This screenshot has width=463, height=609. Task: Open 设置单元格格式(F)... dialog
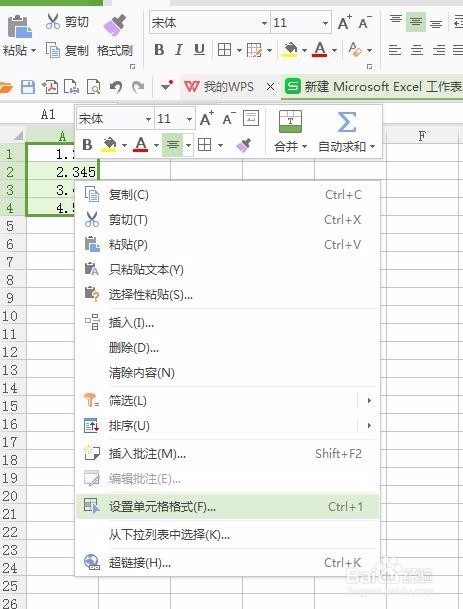[x=227, y=506]
